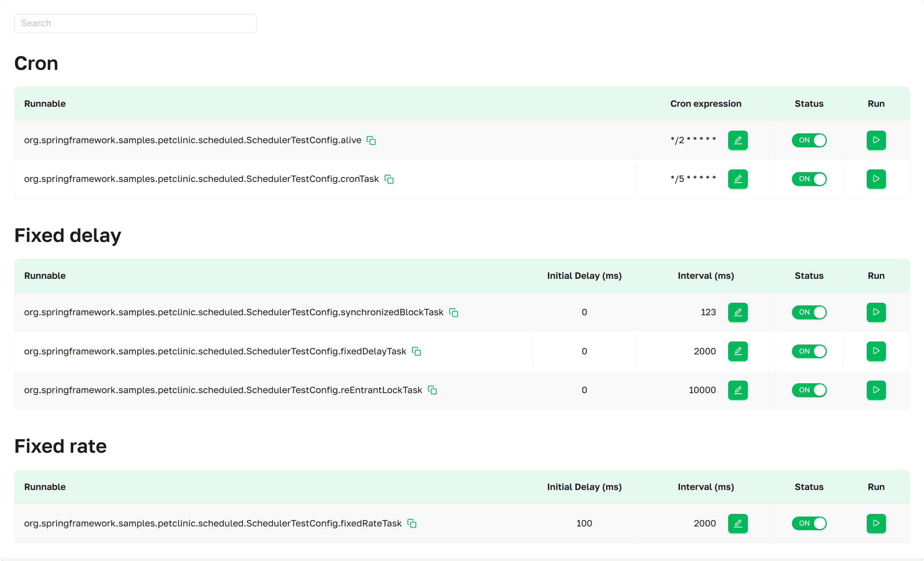The height and width of the screenshot is (561, 924).
Task: Select the fixedRateTask runnable text
Action: coord(213,524)
